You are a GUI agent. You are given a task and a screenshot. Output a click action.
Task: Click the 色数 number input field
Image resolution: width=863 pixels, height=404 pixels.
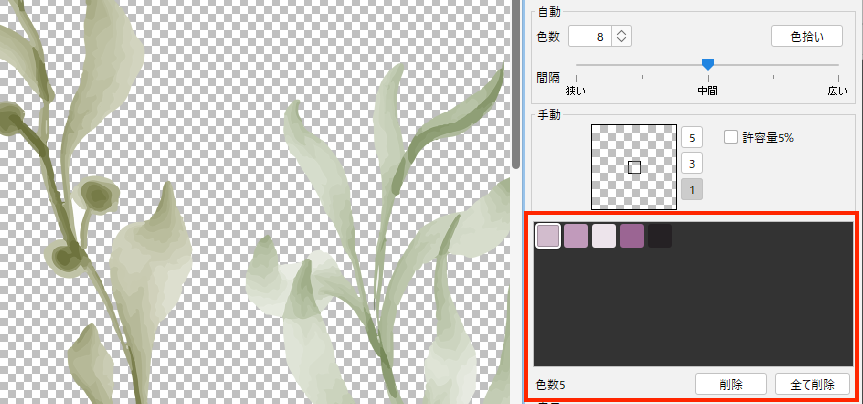(x=589, y=36)
